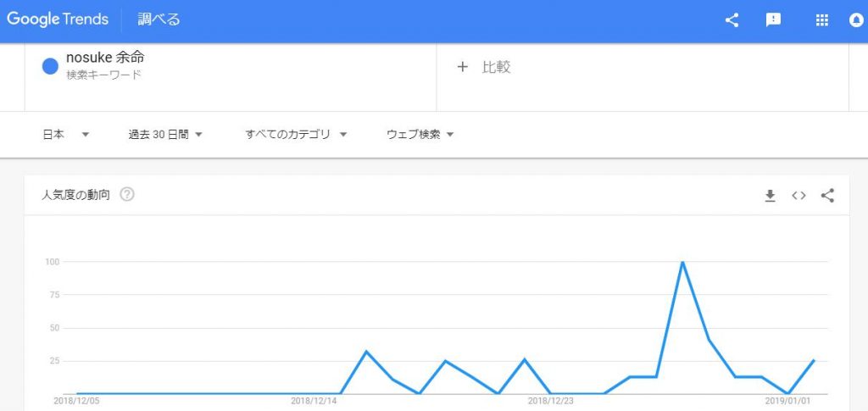Click the plus icon beside 比較
Image resolution: width=868 pixels, height=411 pixels.
pos(462,67)
